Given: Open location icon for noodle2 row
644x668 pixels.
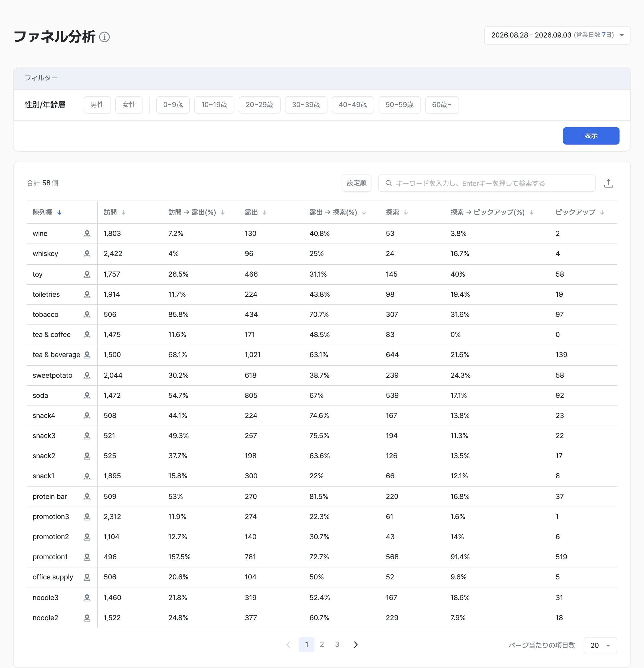Looking at the screenshot, I should (87, 618).
